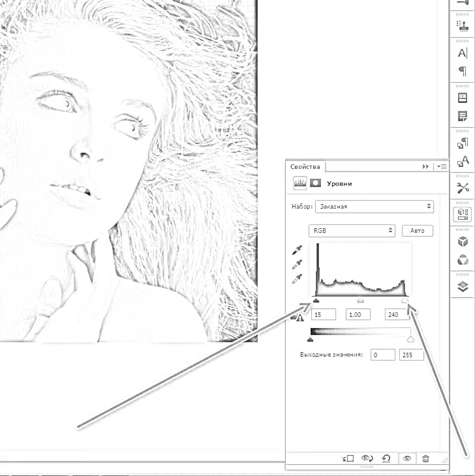
Task: Delete the adjustment layer with trash icon
Action: tap(426, 459)
